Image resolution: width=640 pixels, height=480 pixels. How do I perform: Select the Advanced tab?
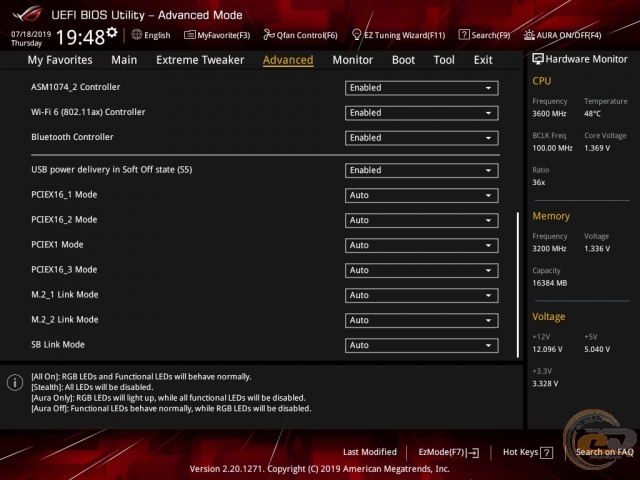point(288,60)
